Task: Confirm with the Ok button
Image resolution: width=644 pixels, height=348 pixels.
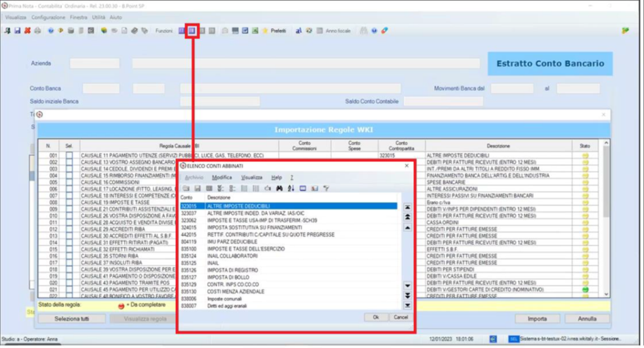Action: click(376, 317)
